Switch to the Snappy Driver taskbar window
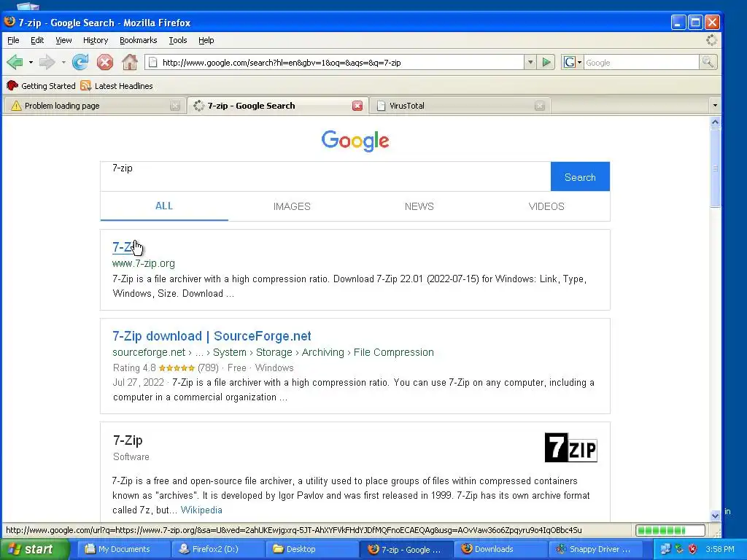747x560 pixels. (595, 549)
